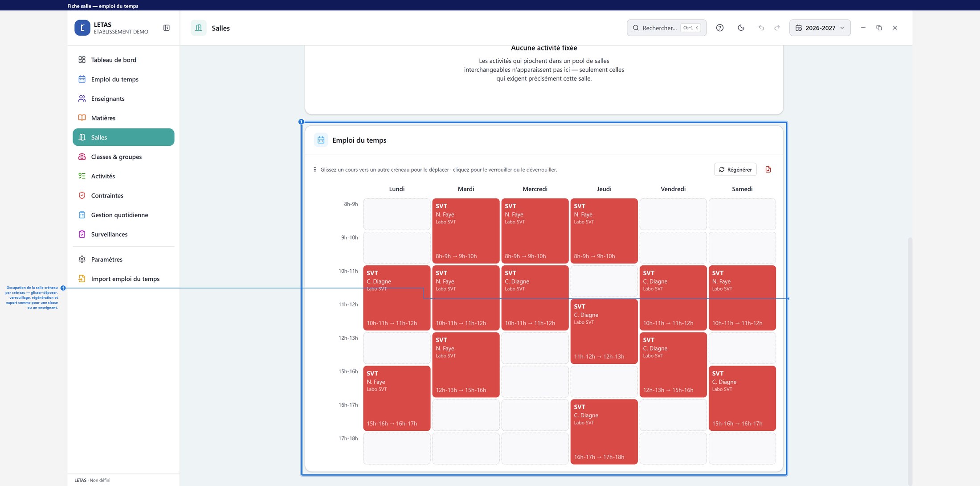Toggle dark mode moon icon
The height and width of the screenshot is (486, 980).
click(x=741, y=28)
